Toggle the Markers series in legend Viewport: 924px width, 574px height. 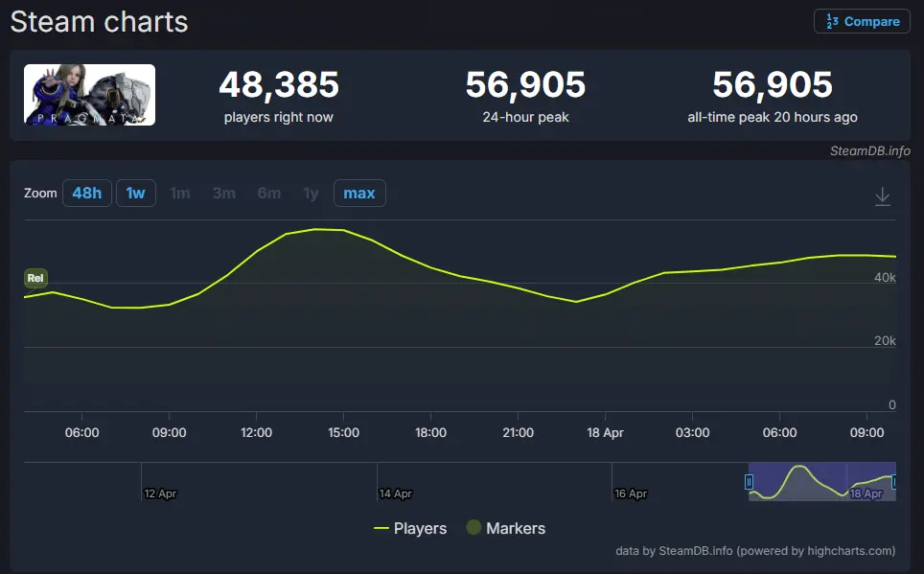point(505,528)
